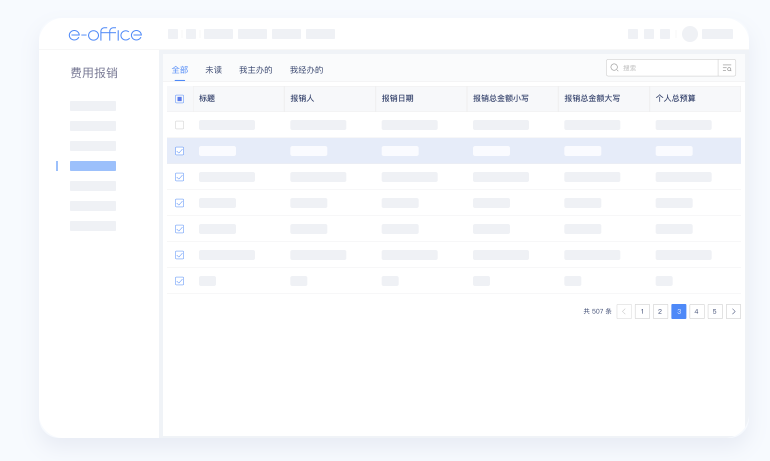Click page 4 button in pagination
This screenshot has height=461, width=770.
pos(697,311)
